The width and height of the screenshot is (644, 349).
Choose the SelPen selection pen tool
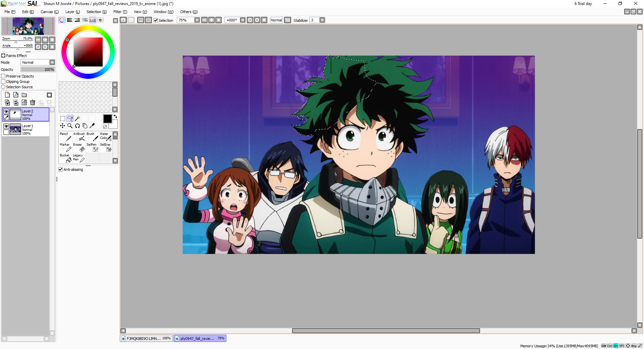[92, 147]
